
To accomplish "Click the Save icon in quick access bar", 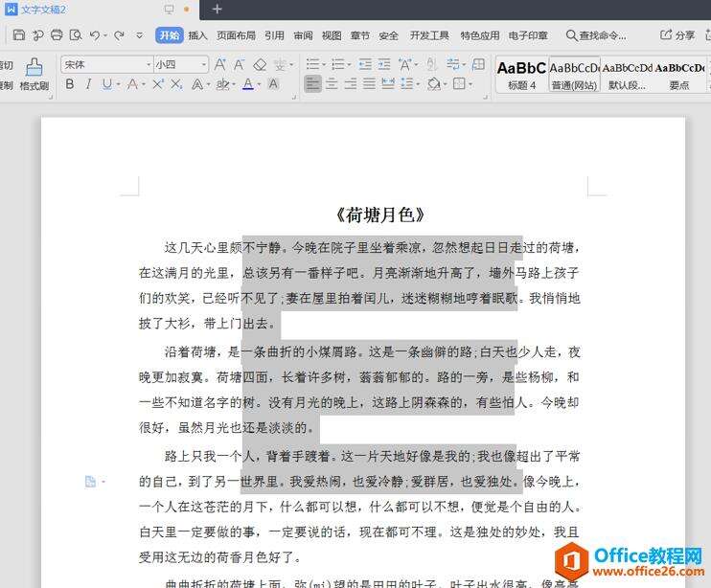I will click(x=18, y=34).
